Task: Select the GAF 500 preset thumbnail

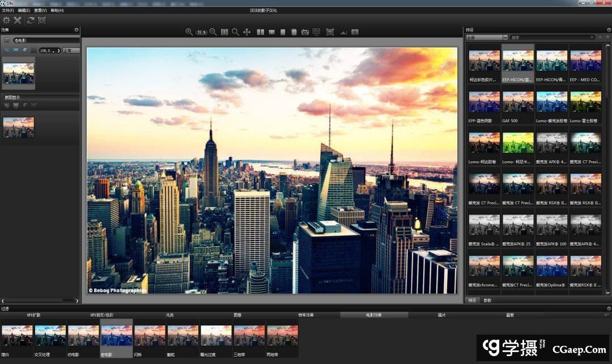Action: tap(518, 106)
